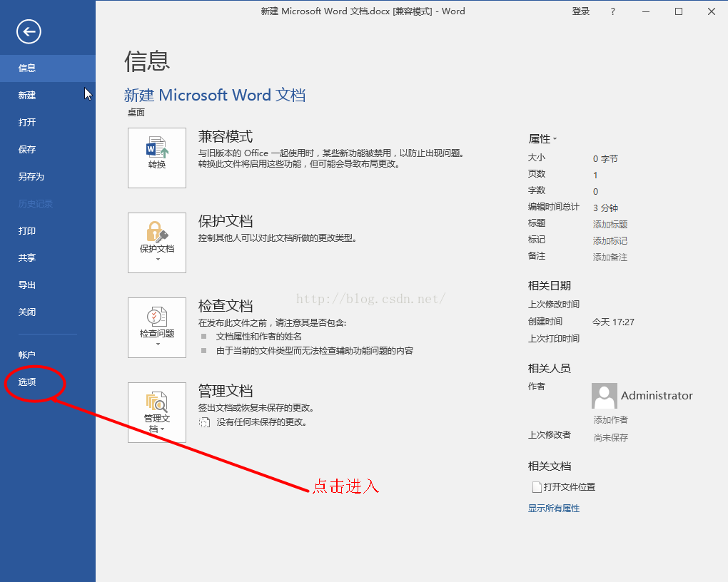Open the 选项 options dialog

(48, 382)
